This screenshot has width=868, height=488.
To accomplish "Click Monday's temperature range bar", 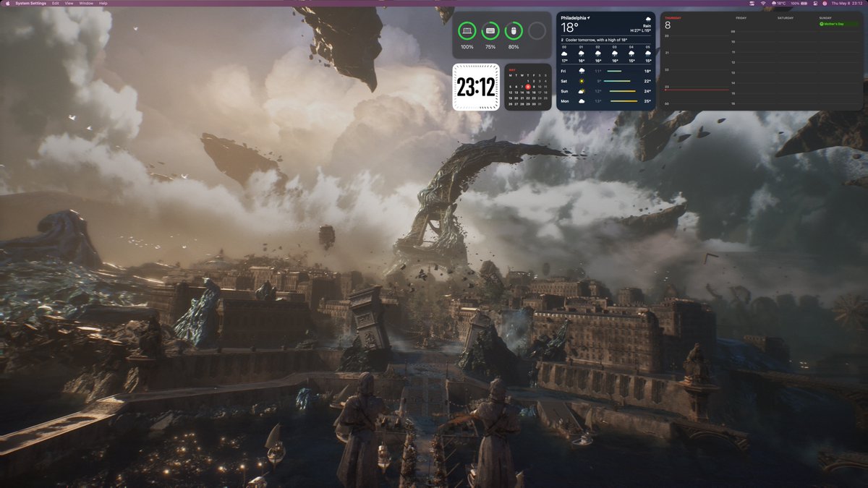I will pos(624,101).
